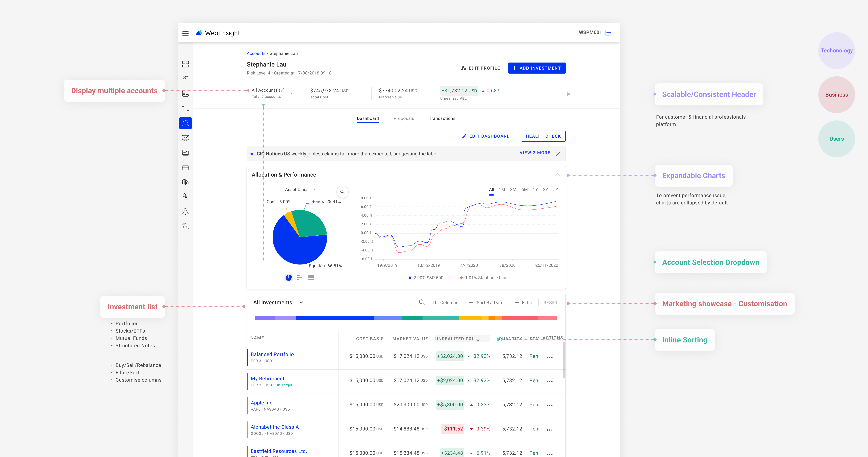The image size is (868, 457).
Task: Open the My Retirement link
Action: pyautogui.click(x=267, y=379)
